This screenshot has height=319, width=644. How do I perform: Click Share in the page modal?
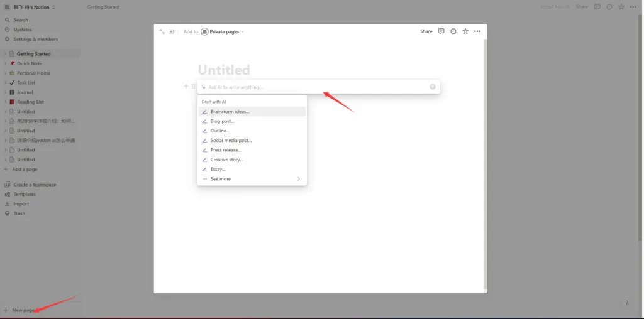click(x=426, y=31)
